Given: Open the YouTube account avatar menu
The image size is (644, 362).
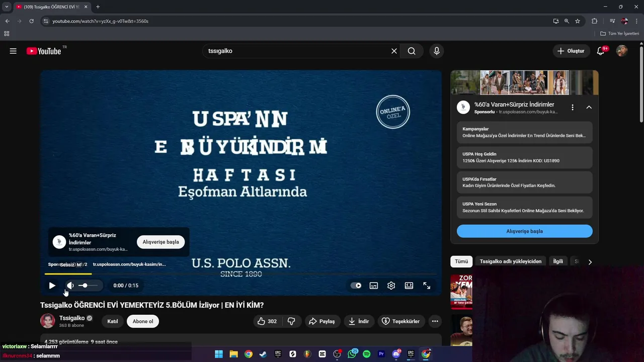Looking at the screenshot, I should (x=622, y=51).
